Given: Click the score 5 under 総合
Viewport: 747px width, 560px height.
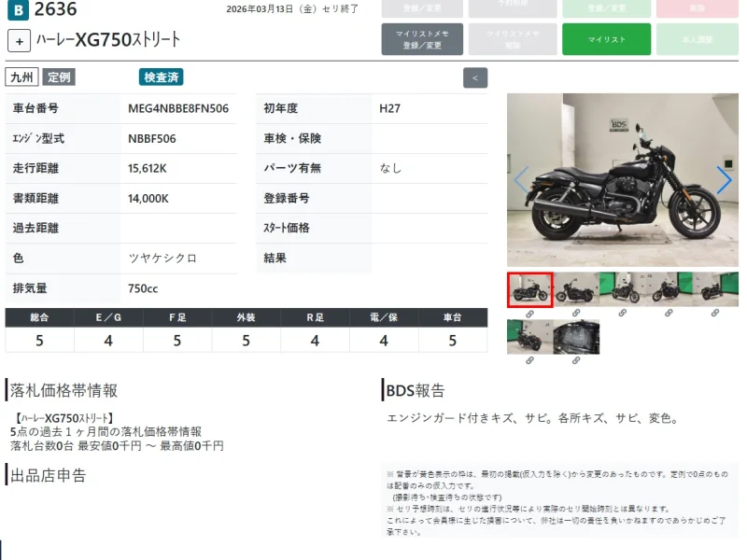Looking at the screenshot, I should pyautogui.click(x=39, y=341).
